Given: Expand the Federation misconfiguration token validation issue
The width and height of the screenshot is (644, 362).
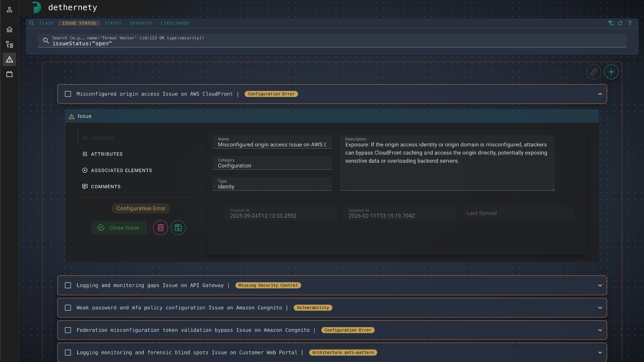Looking at the screenshot, I should pyautogui.click(x=600, y=330).
